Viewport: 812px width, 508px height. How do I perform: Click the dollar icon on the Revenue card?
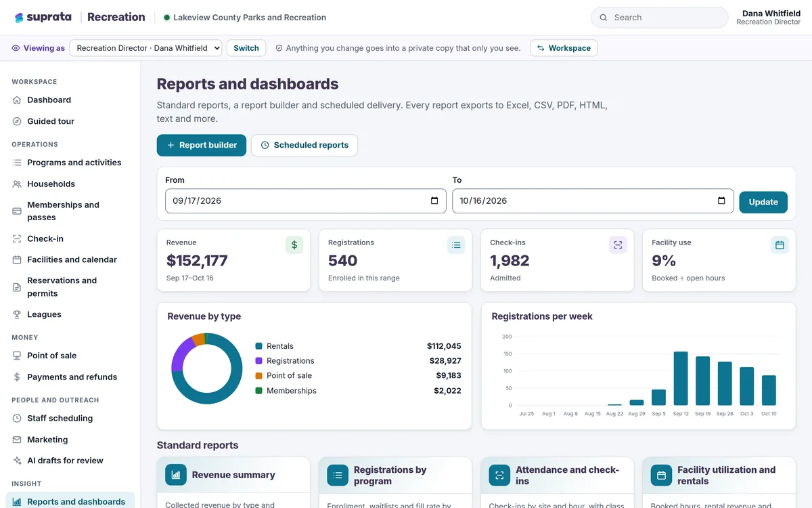pos(294,245)
